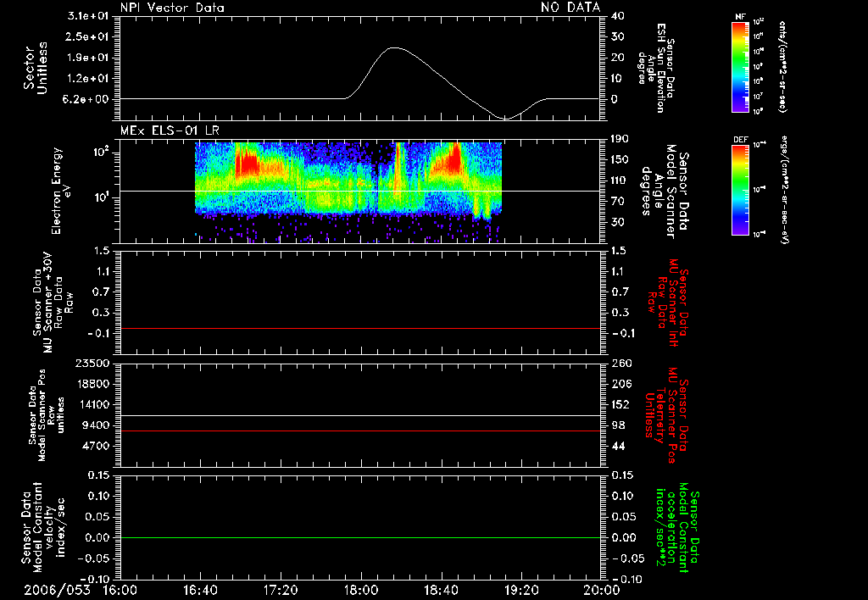Click the '44' telemetry tick label
This screenshot has height=600, width=868.
pos(618,446)
